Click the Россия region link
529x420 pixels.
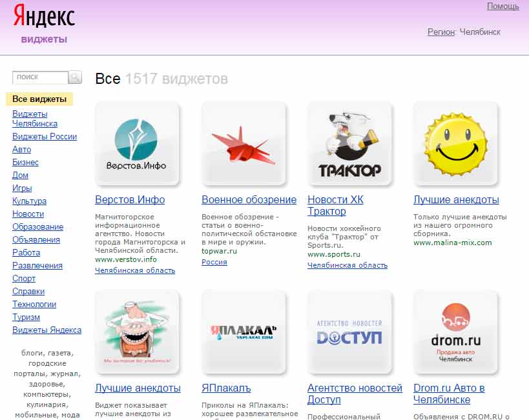point(214,262)
